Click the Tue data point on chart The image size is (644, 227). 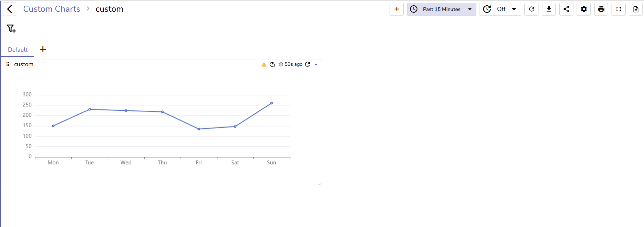(x=90, y=109)
